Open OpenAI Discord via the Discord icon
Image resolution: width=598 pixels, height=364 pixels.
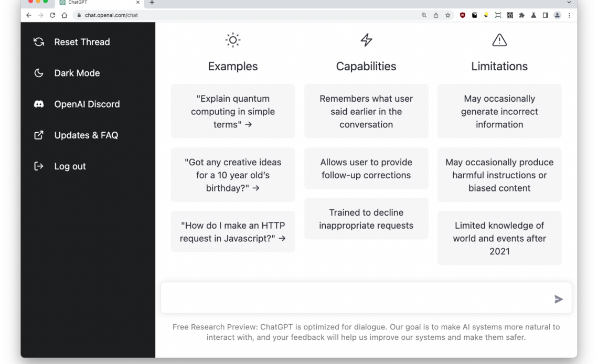[38, 104]
